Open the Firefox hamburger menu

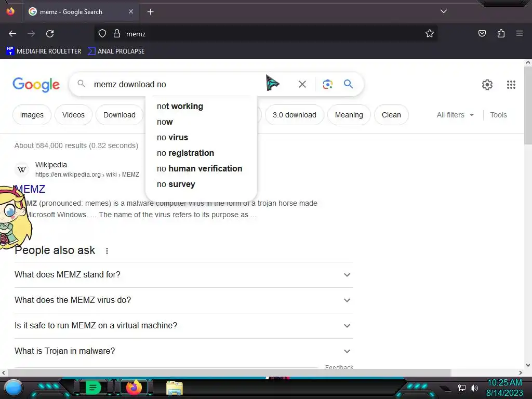[519, 34]
